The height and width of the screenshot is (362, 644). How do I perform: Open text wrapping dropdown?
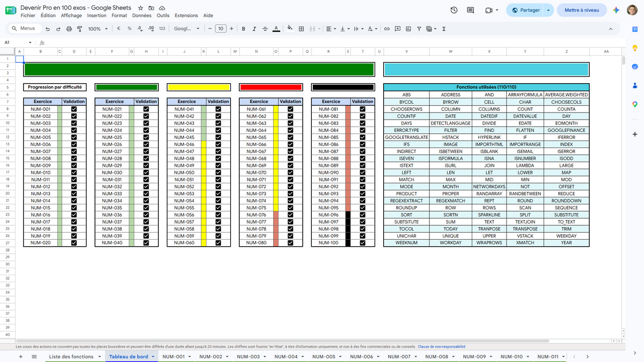pos(359,29)
